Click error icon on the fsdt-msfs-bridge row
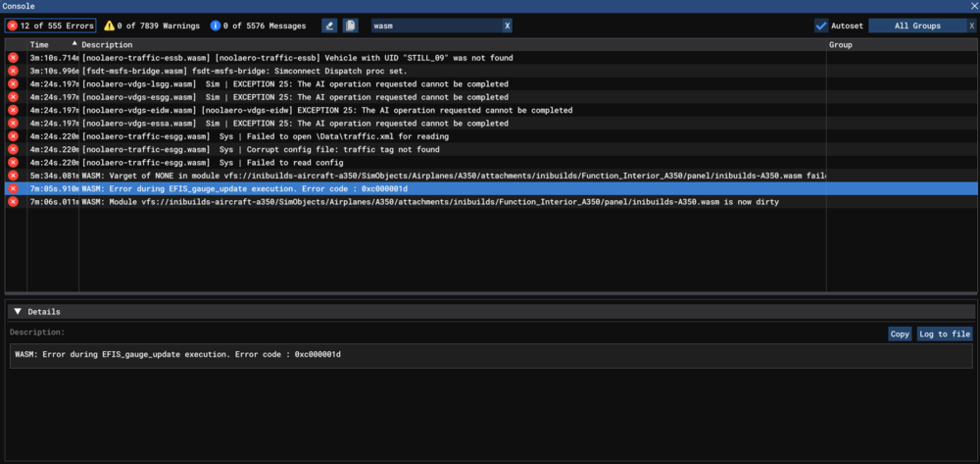The height and width of the screenshot is (464, 980). point(14,72)
